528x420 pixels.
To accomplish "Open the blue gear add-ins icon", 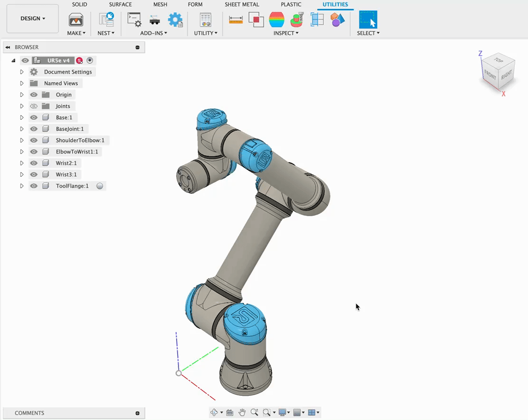I will (x=175, y=20).
